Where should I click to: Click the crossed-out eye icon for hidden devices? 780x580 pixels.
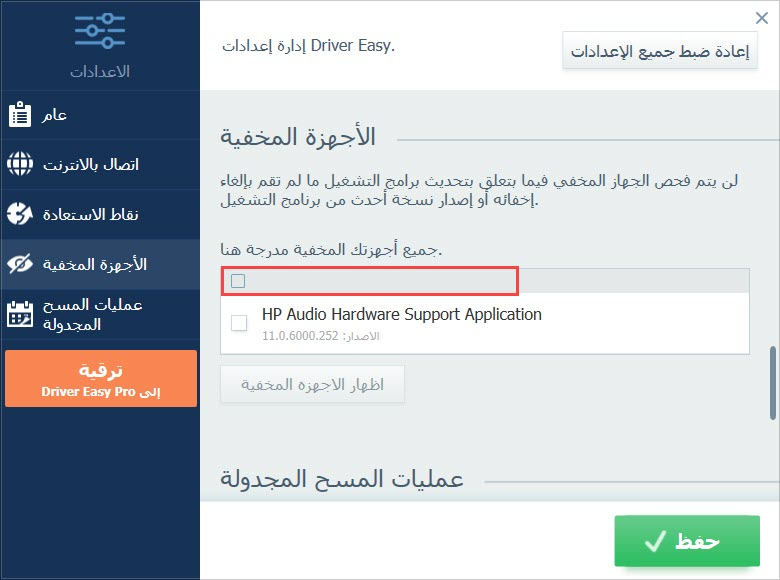coord(19,264)
